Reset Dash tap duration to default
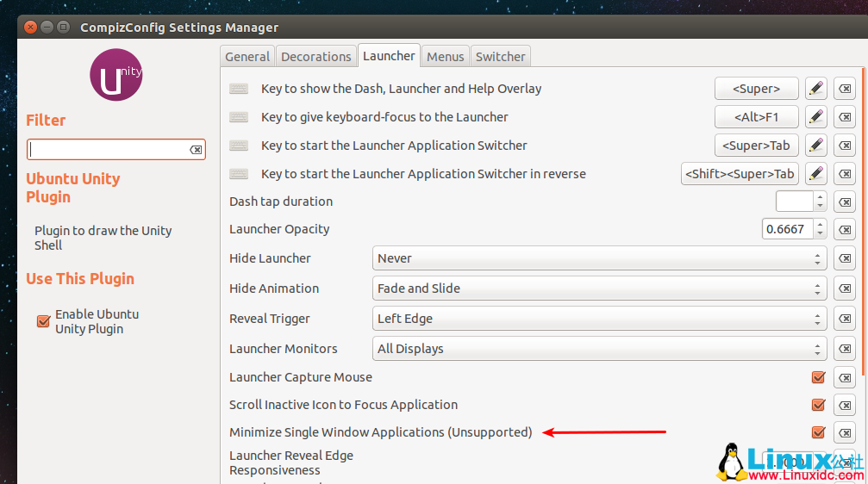Viewport: 868px width, 484px height. pyautogui.click(x=845, y=202)
